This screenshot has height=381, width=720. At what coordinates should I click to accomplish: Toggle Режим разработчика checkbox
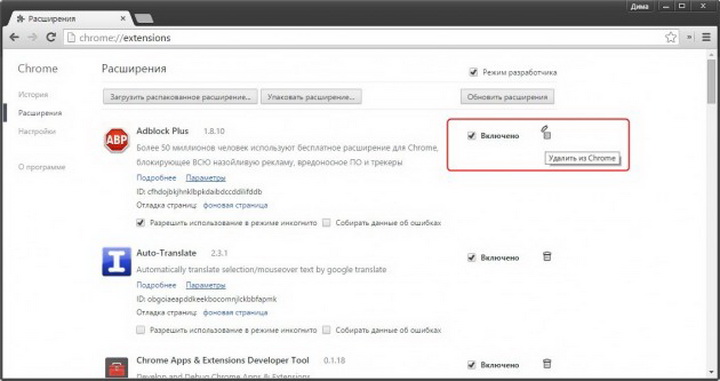pos(473,73)
